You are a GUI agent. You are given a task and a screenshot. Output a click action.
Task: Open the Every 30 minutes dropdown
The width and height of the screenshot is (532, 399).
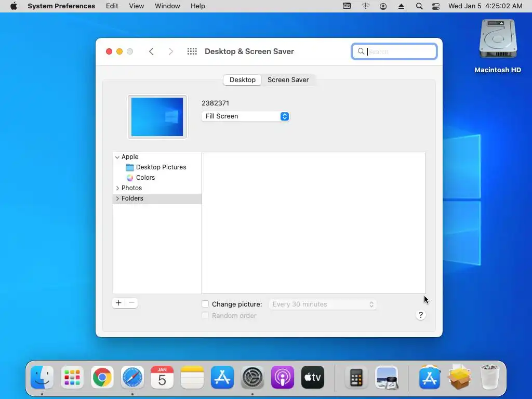pos(322,304)
